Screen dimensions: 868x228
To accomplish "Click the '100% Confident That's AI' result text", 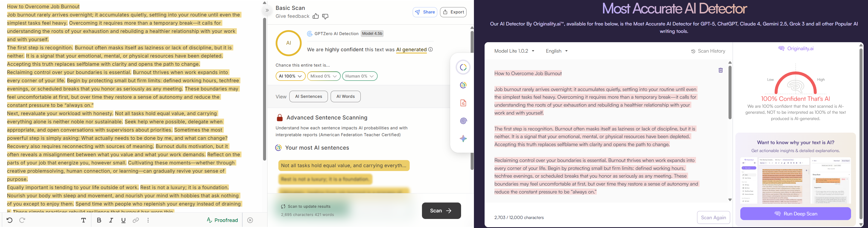I will point(796,99).
